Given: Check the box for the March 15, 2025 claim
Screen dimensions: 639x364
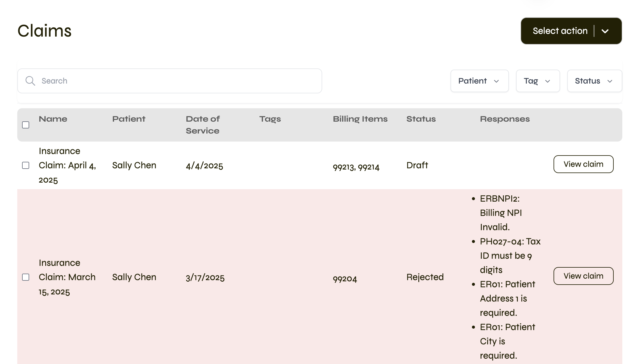Looking at the screenshot, I should [x=26, y=277].
